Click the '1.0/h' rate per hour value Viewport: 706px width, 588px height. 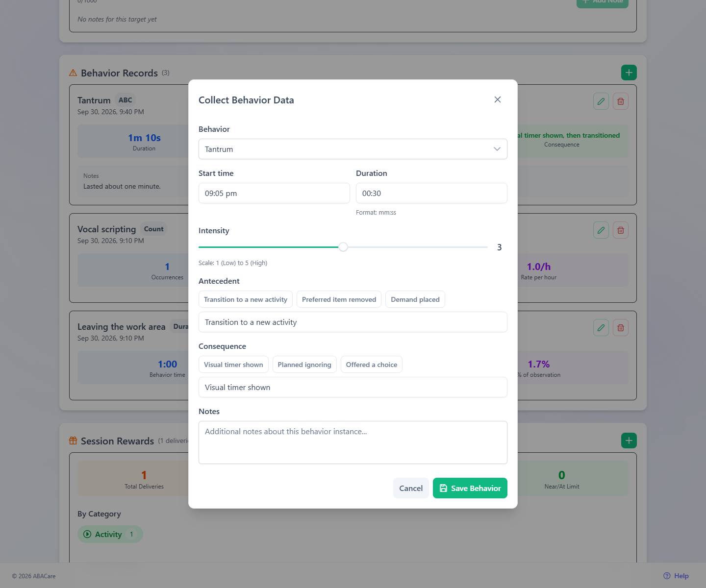coord(539,267)
